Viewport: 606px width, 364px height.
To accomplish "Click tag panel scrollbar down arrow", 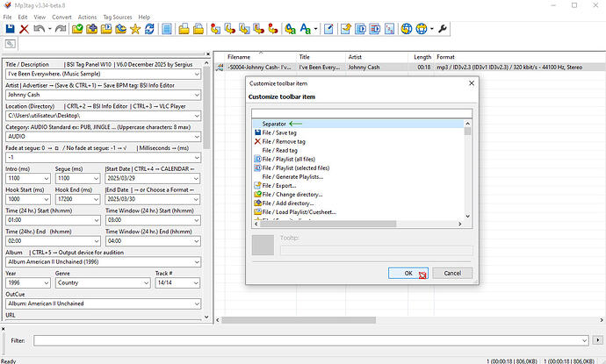I will coord(206,317).
